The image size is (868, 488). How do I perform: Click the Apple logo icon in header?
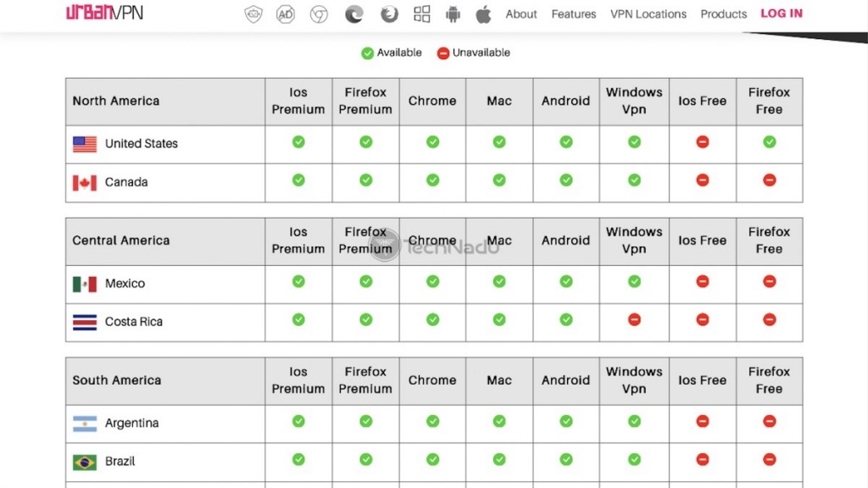pyautogui.click(x=483, y=14)
